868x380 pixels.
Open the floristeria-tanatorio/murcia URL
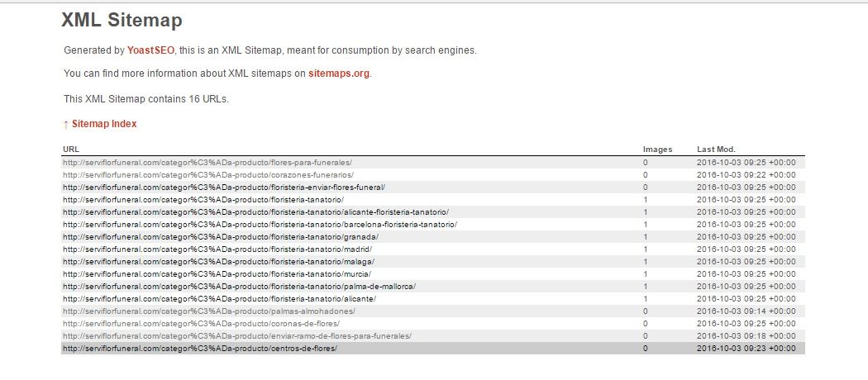(x=217, y=274)
